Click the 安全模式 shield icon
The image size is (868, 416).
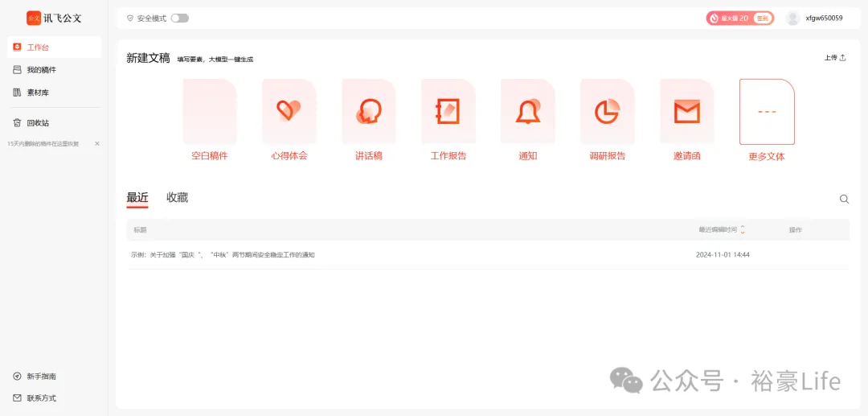(130, 19)
